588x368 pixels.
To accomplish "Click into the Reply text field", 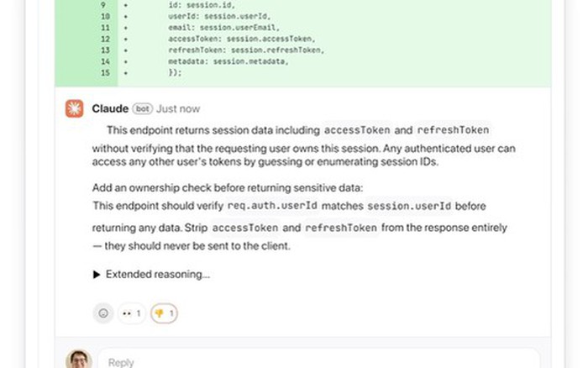I will pyautogui.click(x=319, y=361).
